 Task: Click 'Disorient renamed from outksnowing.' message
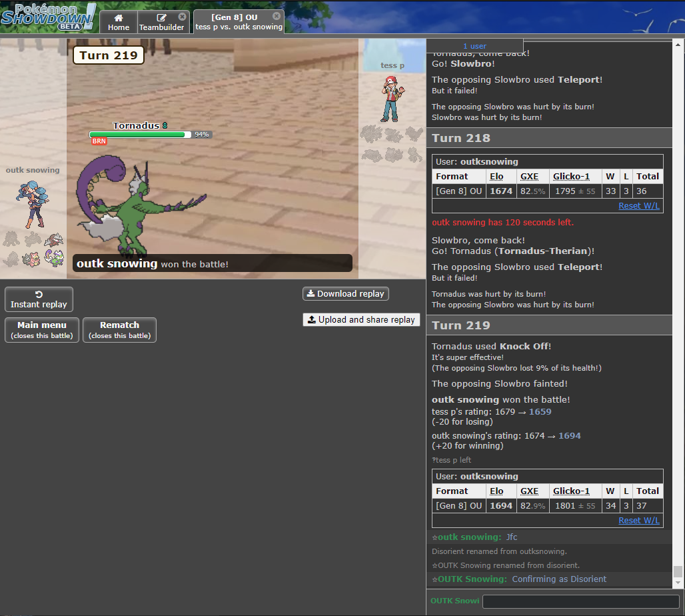[x=499, y=552]
